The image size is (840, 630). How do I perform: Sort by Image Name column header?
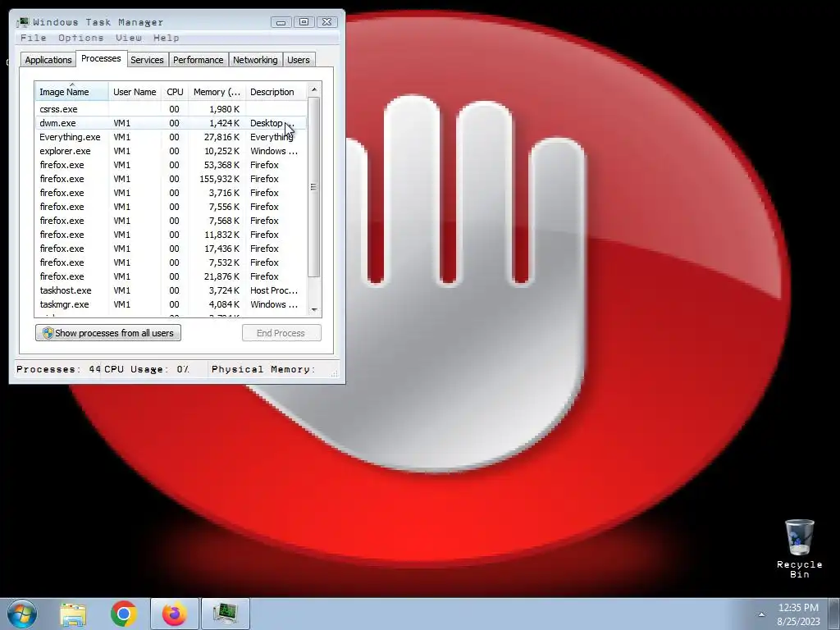72,92
